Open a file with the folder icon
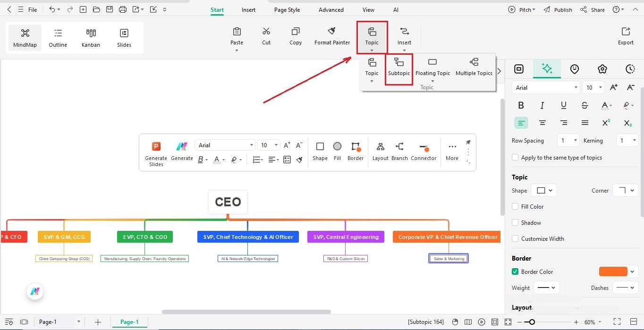This screenshot has width=644, height=330. (x=96, y=9)
